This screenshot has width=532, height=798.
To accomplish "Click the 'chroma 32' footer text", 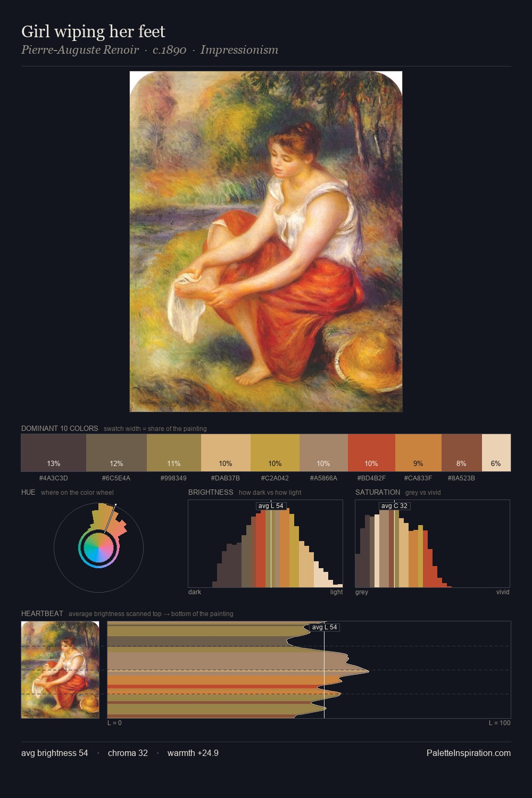I will [x=128, y=753].
